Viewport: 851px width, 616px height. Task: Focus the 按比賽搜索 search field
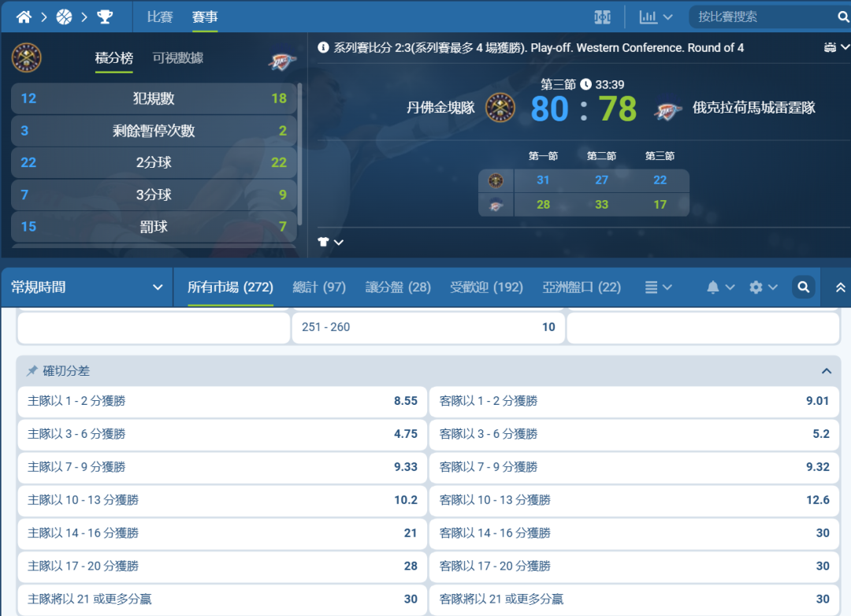click(763, 17)
